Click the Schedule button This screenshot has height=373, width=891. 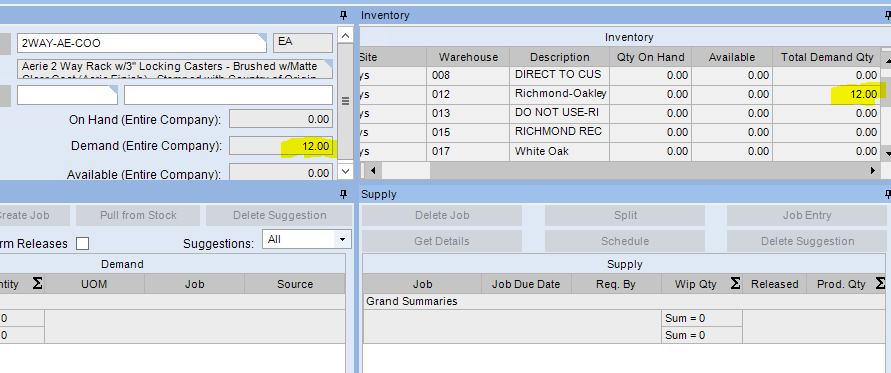tap(624, 241)
